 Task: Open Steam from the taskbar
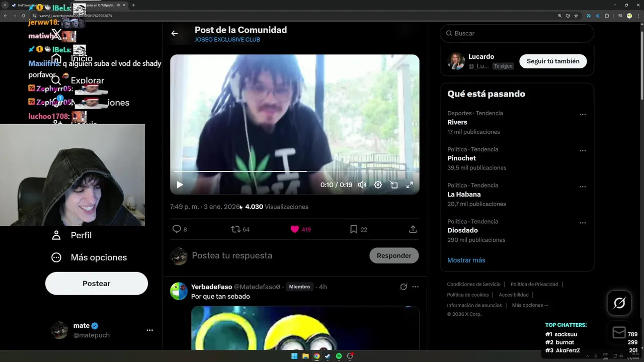(x=328, y=356)
